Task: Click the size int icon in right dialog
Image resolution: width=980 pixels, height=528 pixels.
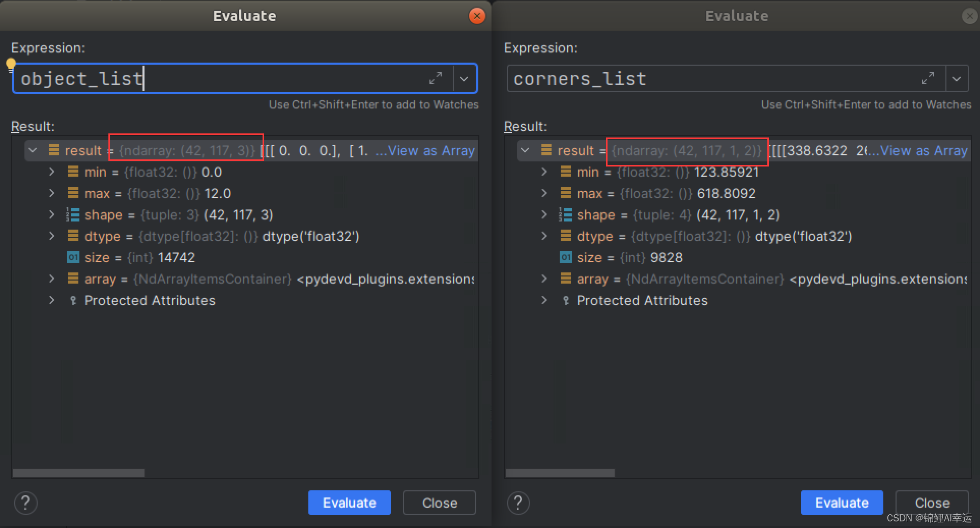Action: pos(566,258)
